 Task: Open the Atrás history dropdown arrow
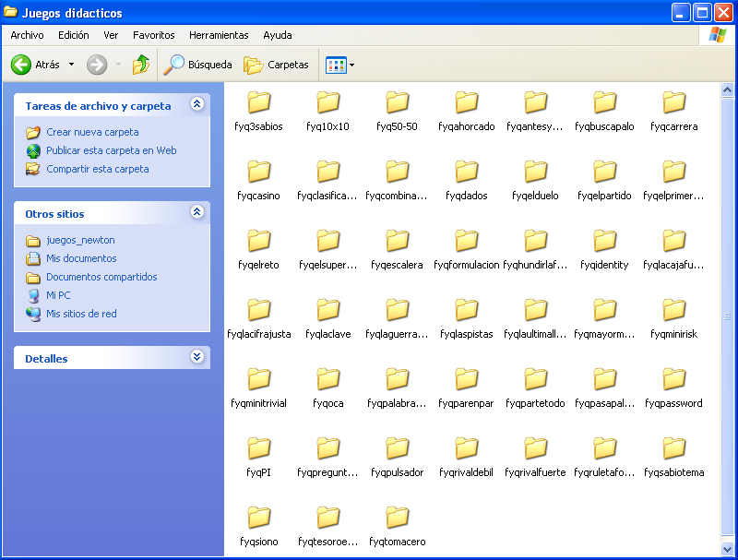coord(71,65)
